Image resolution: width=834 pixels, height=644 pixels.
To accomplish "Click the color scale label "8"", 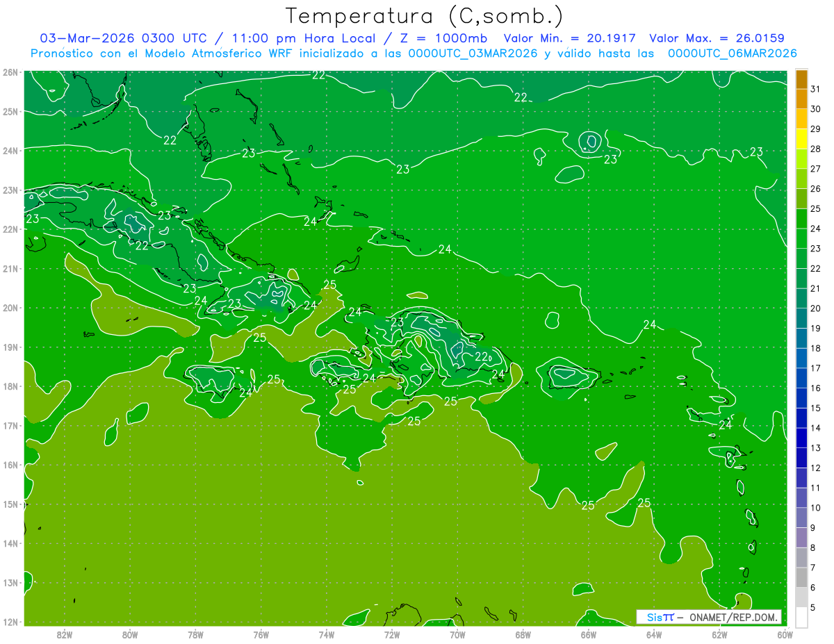I will click(x=813, y=547).
